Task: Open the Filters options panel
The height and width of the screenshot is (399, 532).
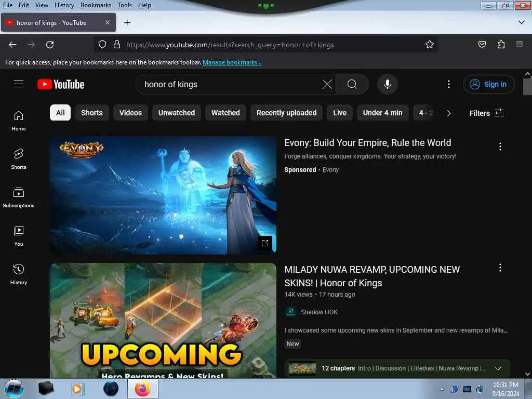Action: (486, 113)
